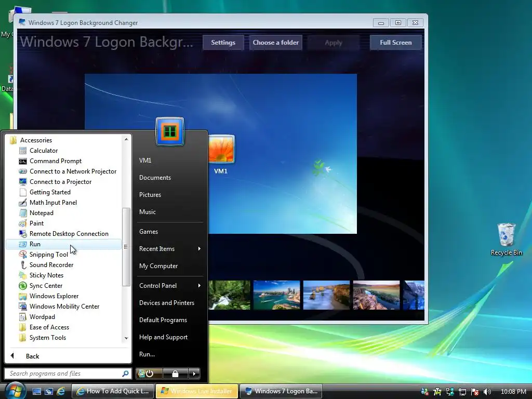The height and width of the screenshot is (399, 532).
Task: Expand the Recent Items submenu
Action: 170,249
